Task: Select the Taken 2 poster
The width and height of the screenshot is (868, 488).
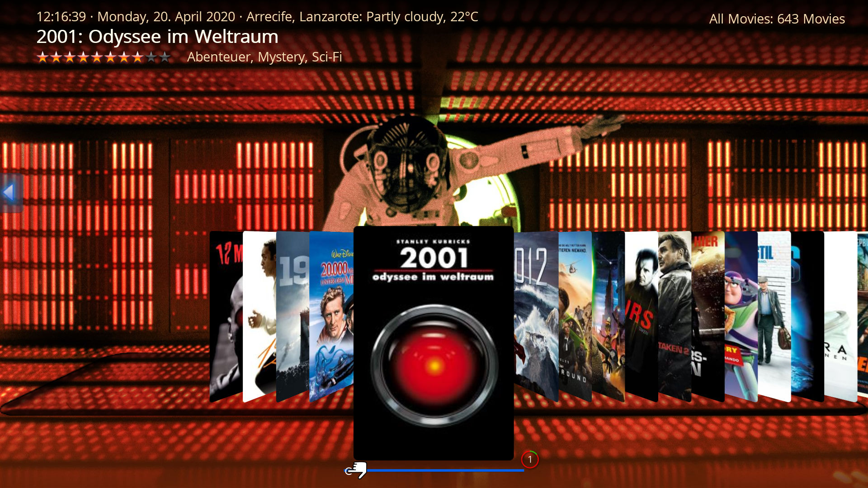Action: coord(675,316)
